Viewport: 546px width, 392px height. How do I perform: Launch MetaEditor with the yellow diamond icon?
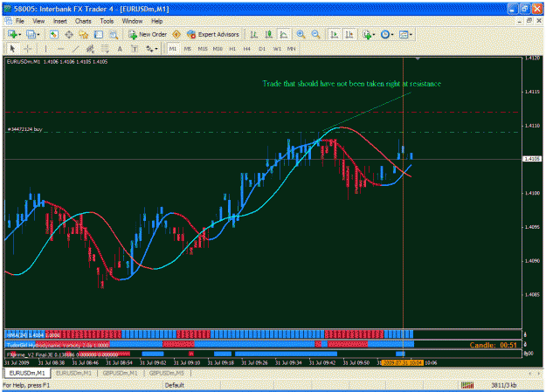[176, 34]
